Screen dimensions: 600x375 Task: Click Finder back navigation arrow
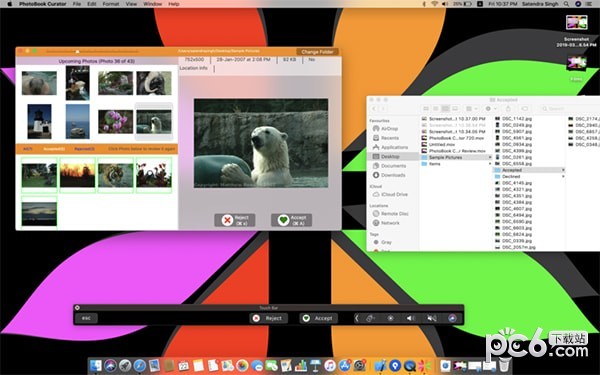point(374,109)
